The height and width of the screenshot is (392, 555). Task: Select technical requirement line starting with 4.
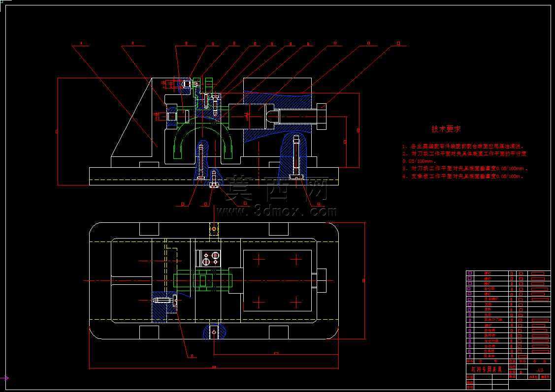463,176
